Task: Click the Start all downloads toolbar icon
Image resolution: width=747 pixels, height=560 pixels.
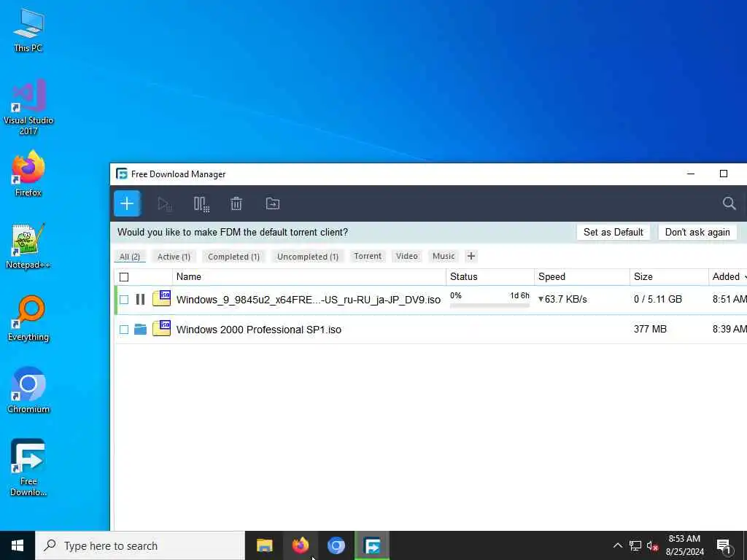Action: 165,204
